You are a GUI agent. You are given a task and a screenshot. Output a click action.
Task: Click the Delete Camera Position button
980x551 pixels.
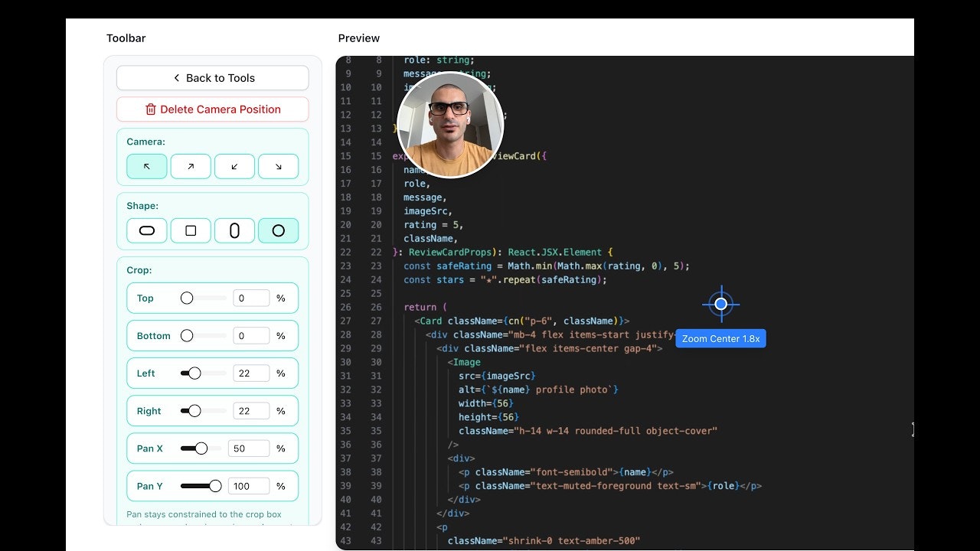[x=213, y=109]
